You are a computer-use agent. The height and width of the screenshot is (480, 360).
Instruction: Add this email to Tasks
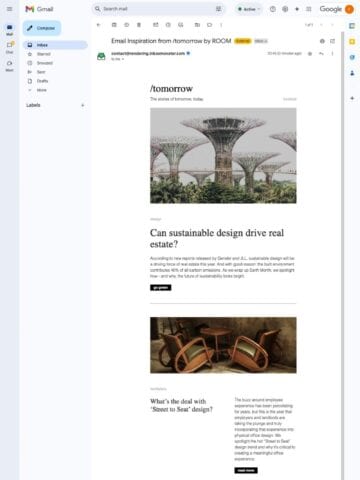(181, 25)
